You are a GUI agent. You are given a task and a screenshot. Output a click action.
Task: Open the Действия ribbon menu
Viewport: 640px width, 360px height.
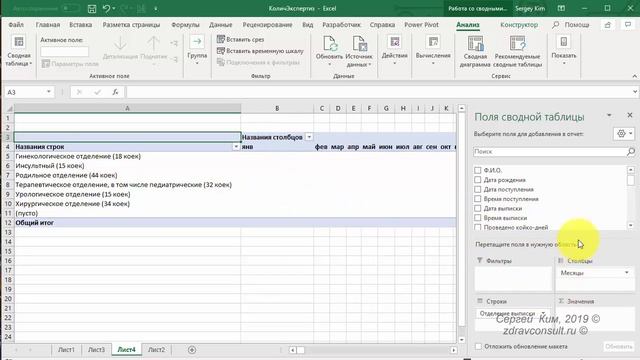394,51
